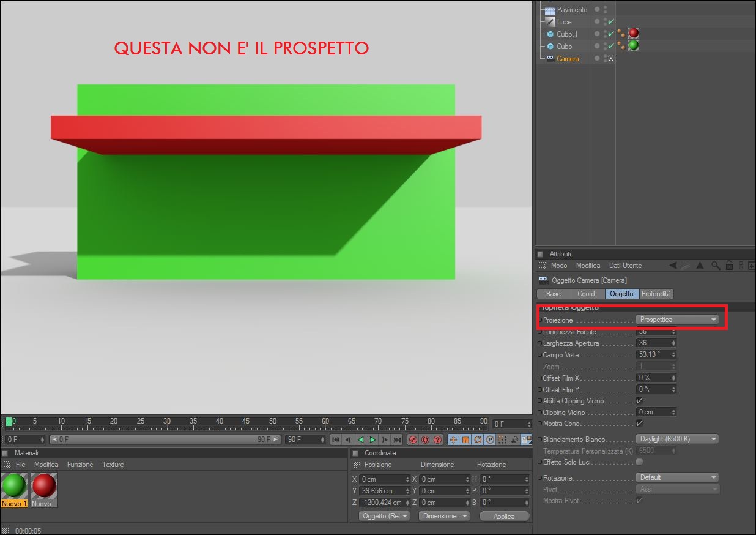756x535 pixels.
Task: Go to the start of the animation
Action: point(336,440)
